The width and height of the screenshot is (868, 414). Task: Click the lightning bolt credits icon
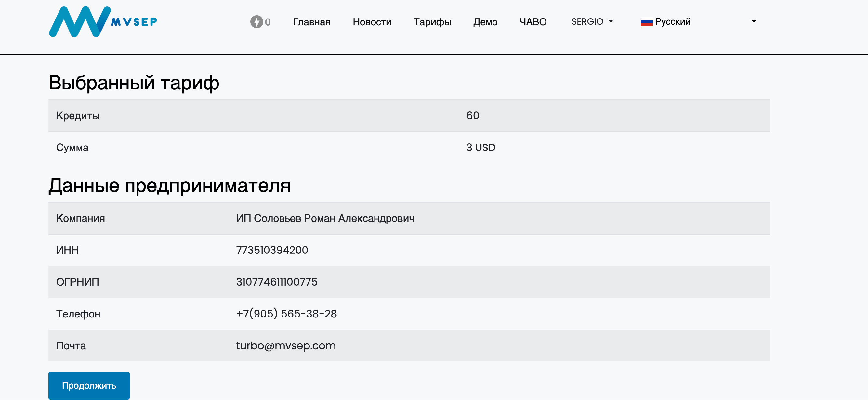pos(256,22)
